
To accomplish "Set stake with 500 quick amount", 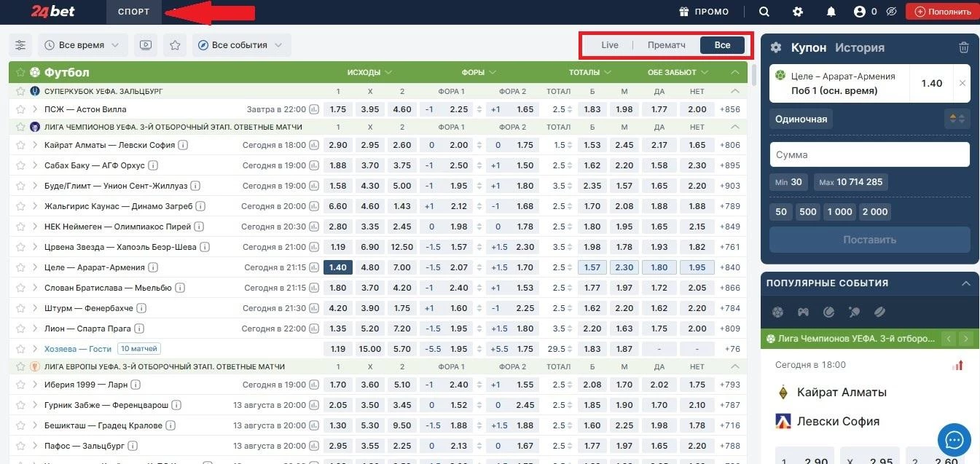I will point(808,212).
